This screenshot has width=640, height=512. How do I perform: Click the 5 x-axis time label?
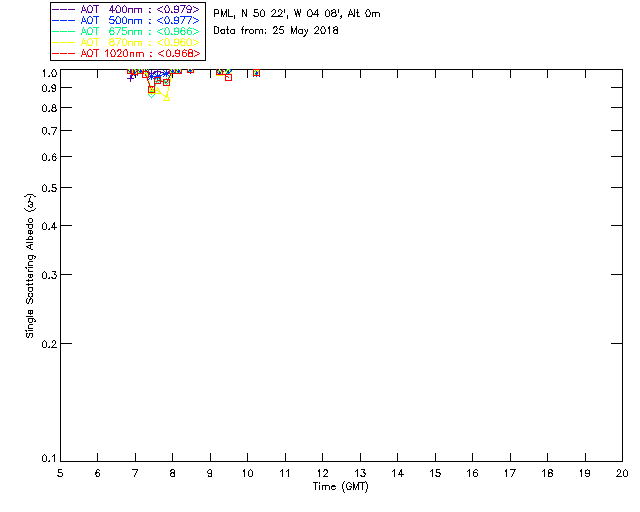(x=60, y=473)
